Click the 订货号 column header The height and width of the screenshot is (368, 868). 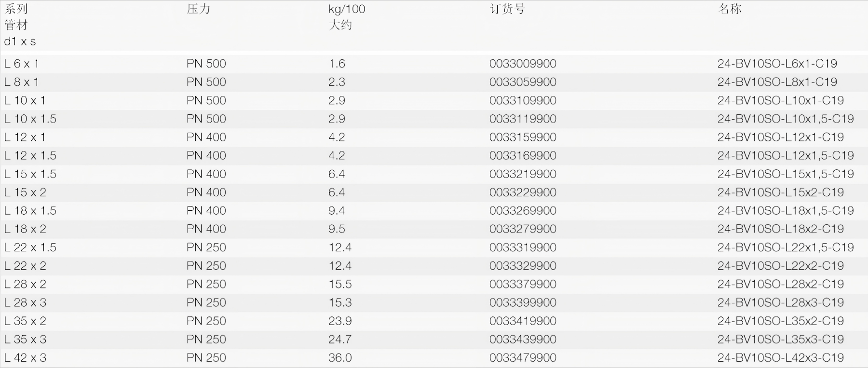pos(507,9)
